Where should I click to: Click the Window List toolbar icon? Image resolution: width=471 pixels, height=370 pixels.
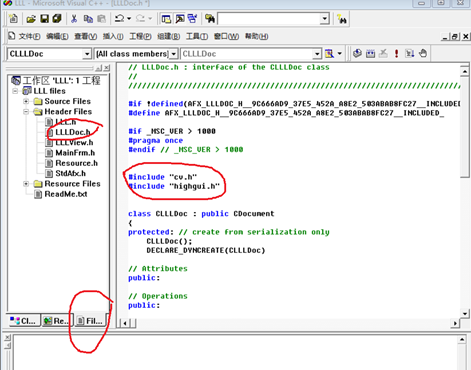[192, 19]
